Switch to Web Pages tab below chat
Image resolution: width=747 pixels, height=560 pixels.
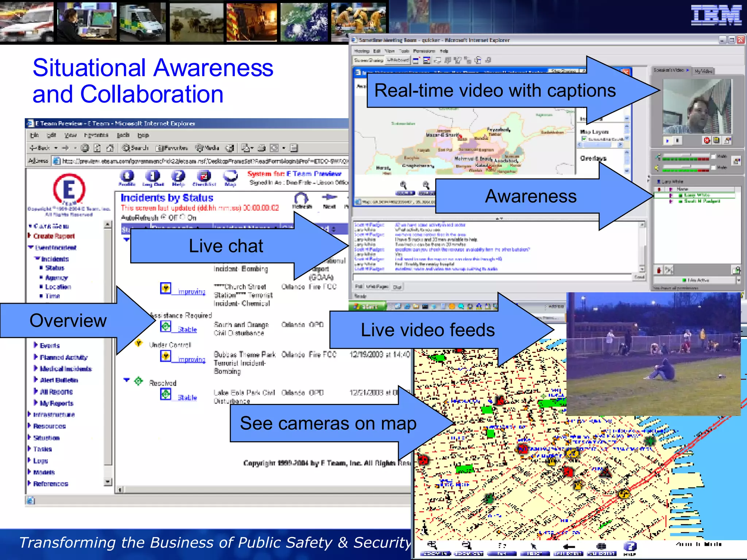coord(378,287)
